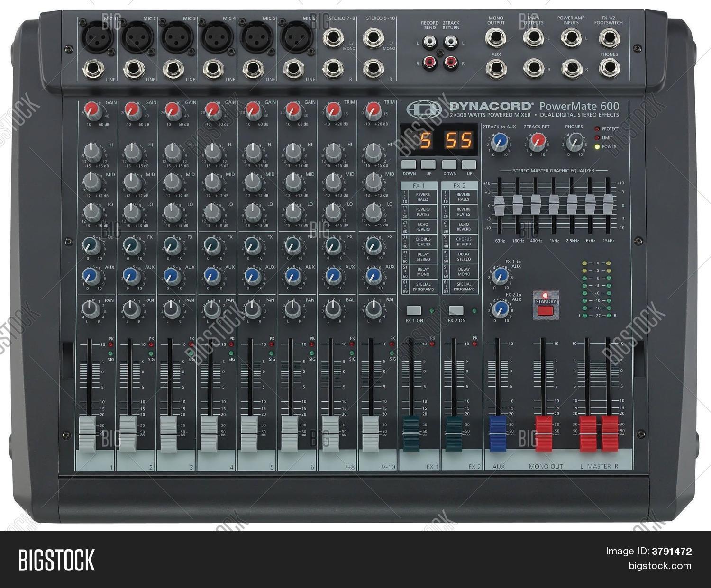Click the channel 3 blue AUX knob
711x588 pixels.
(172, 275)
